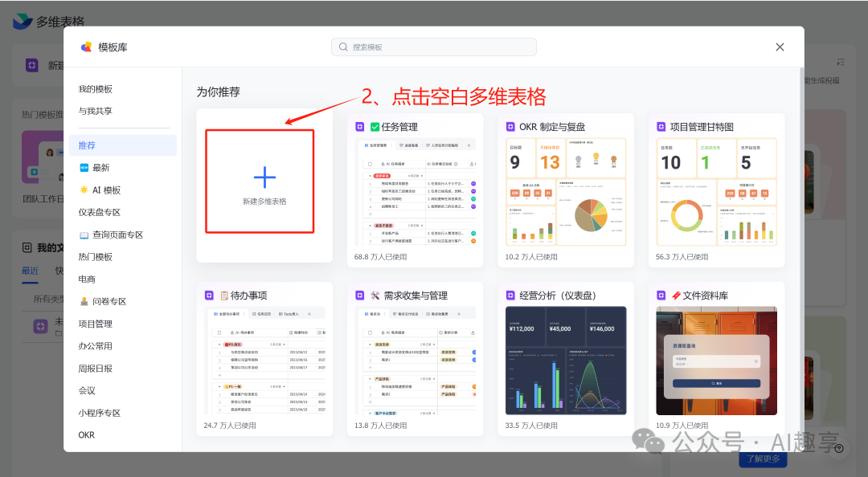Click the search magnifier icon
Viewport: 868px width, 477px height.
pyautogui.click(x=343, y=47)
